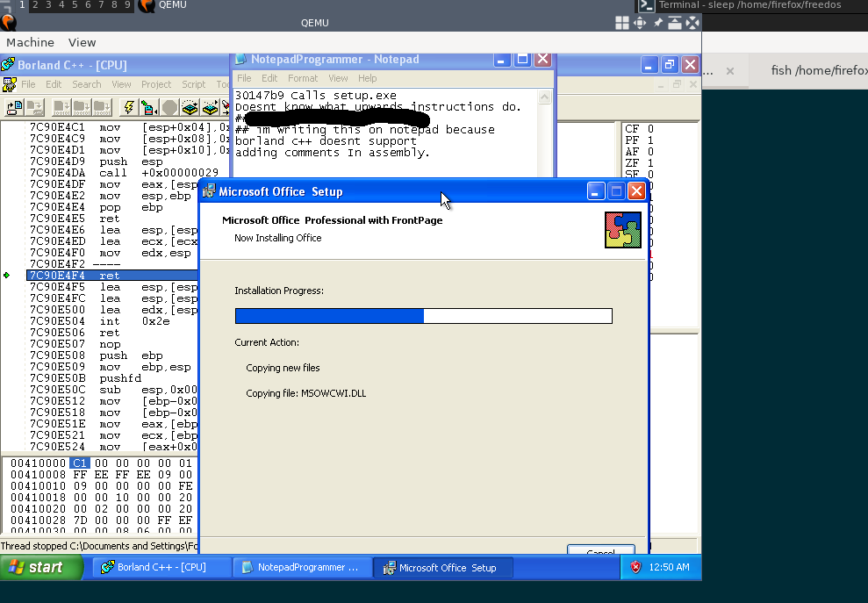The image size is (868, 603).
Task: Open the Machine menu in QEMU
Action: coord(31,43)
